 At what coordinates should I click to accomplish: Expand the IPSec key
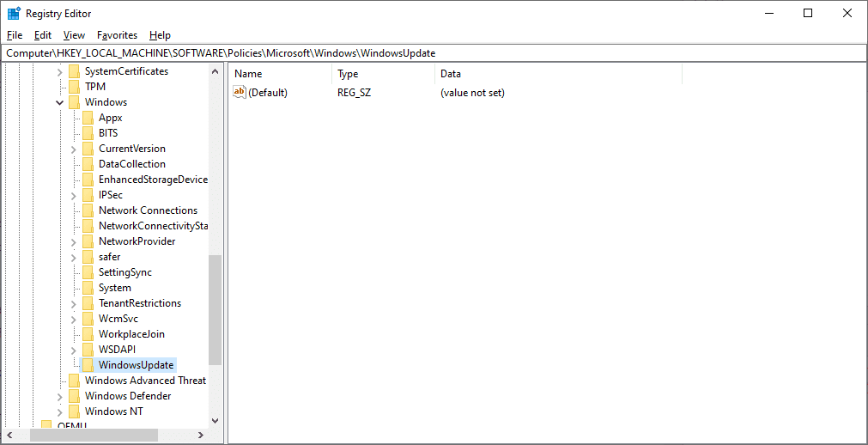pos(74,196)
